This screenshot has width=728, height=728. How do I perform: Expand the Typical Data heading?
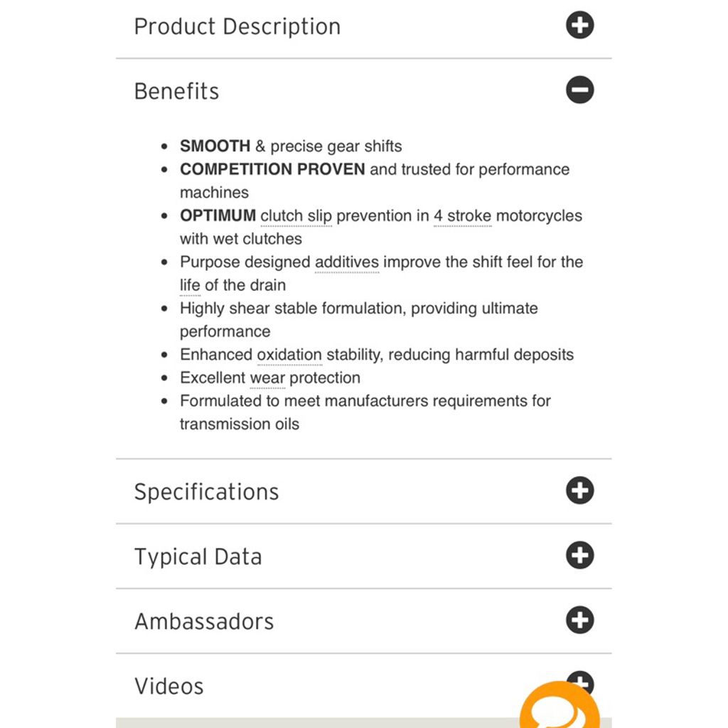pos(198,557)
